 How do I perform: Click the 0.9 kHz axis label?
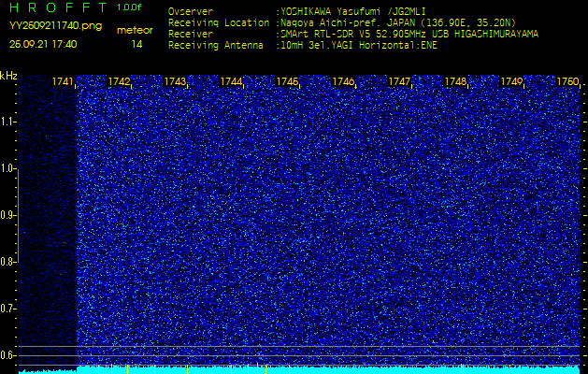[7, 215]
